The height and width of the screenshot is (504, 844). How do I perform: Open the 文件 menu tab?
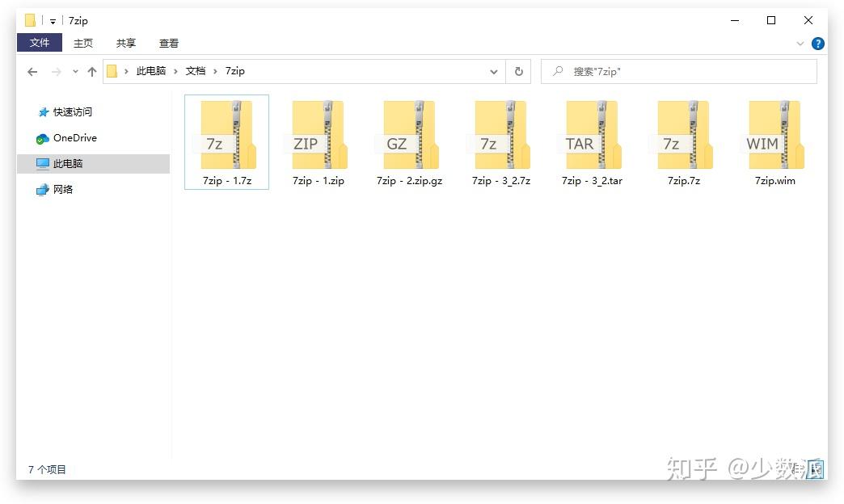point(40,43)
